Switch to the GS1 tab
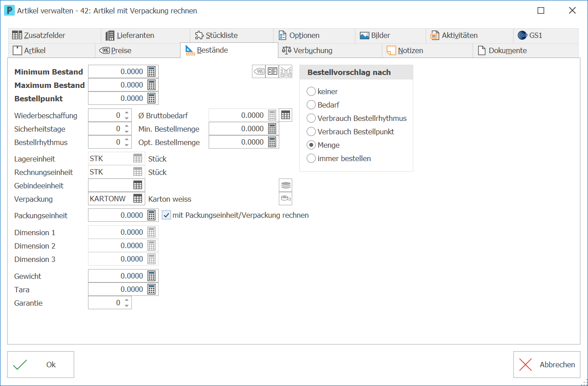The width and height of the screenshot is (588, 386). click(x=546, y=35)
